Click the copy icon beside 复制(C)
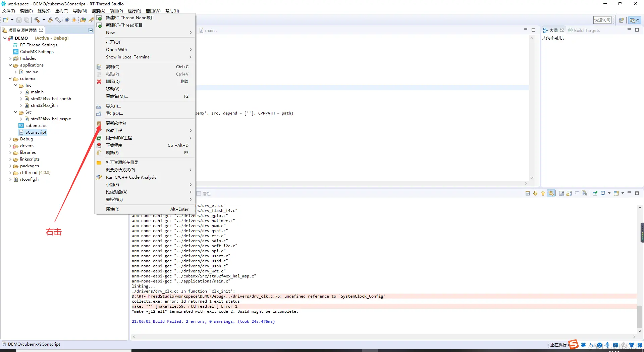The width and height of the screenshot is (644, 352). pos(99,67)
